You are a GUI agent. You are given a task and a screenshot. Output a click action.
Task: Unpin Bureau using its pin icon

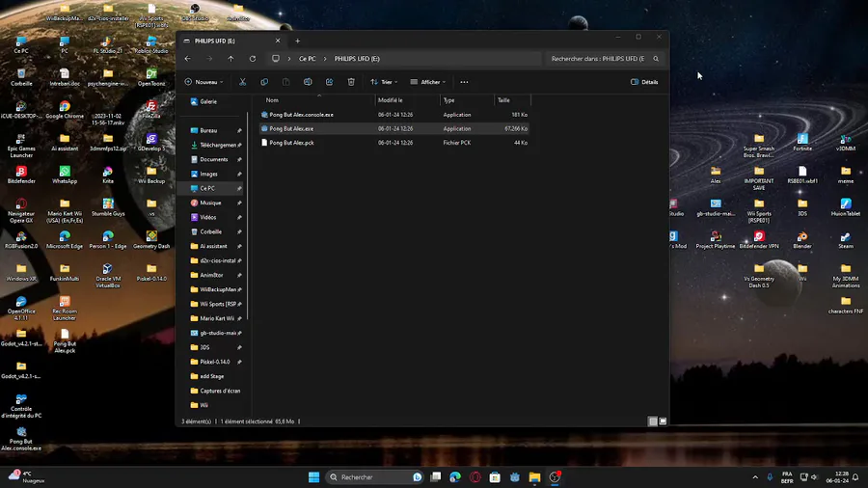(x=240, y=130)
